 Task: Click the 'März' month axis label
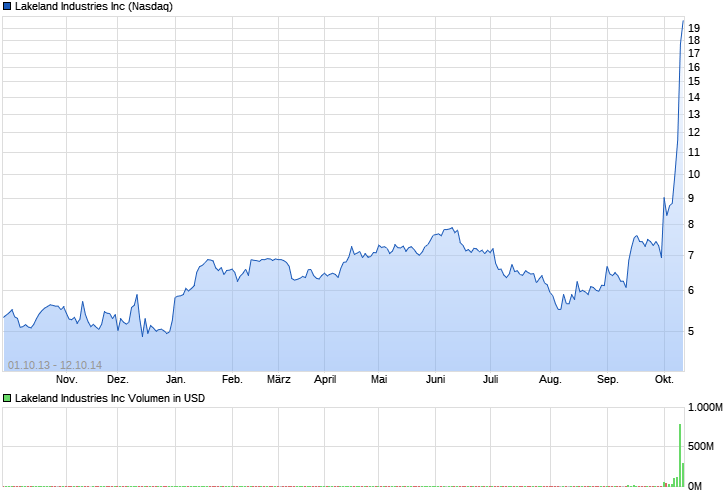[x=279, y=379]
